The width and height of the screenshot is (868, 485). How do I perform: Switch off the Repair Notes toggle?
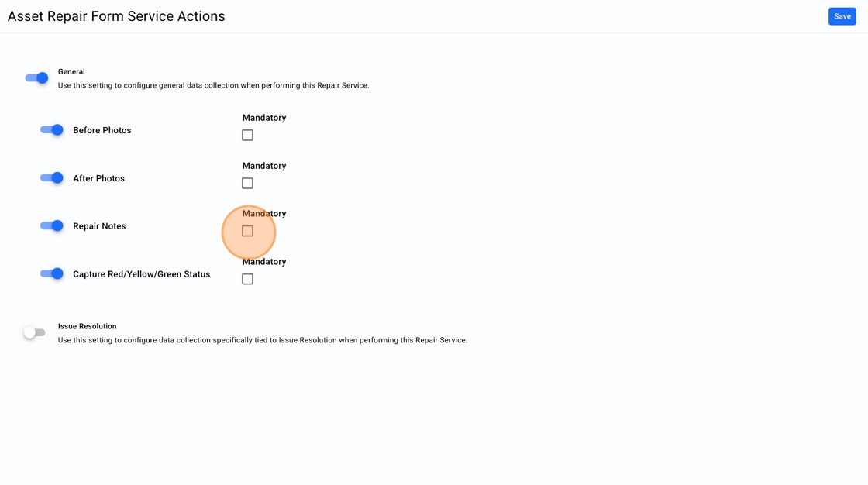click(52, 226)
